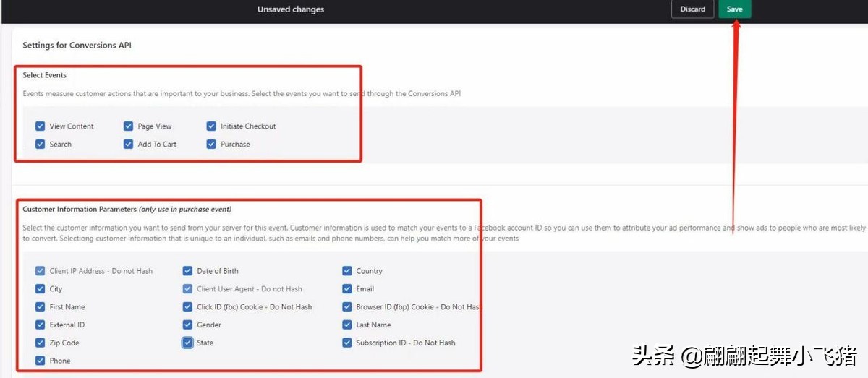Uncheck the Add To Cart checkbox
Screen dimensions: 868x378
[129, 145]
